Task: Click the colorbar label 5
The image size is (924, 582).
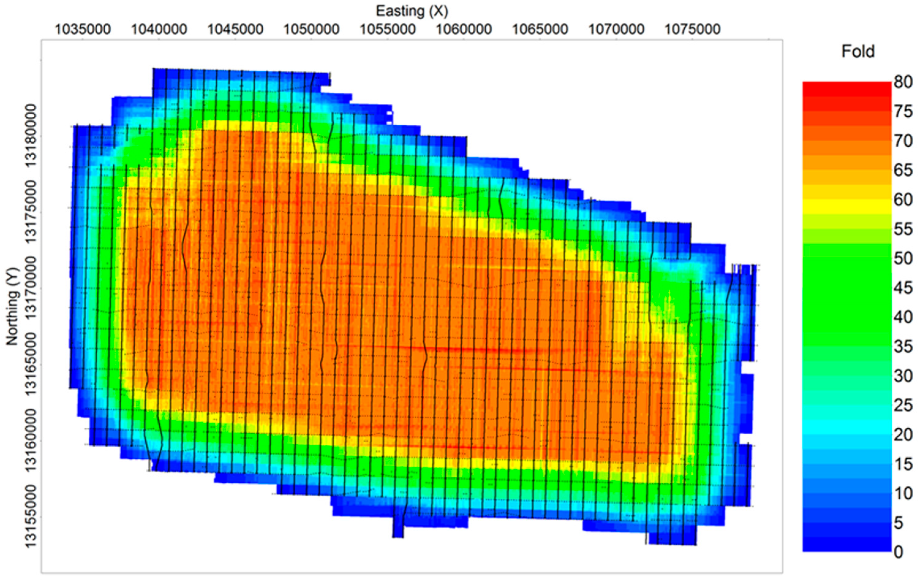Action: point(898,523)
